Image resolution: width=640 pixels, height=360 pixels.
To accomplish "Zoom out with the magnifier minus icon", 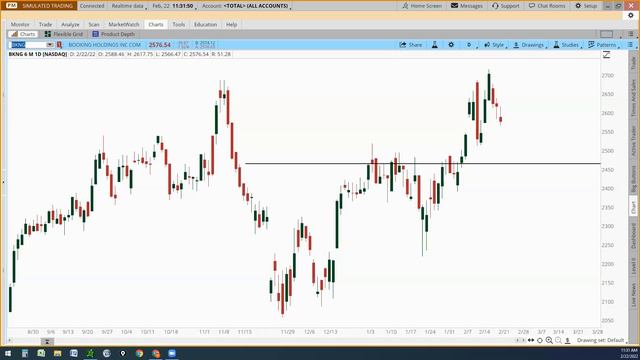I will point(558,340).
